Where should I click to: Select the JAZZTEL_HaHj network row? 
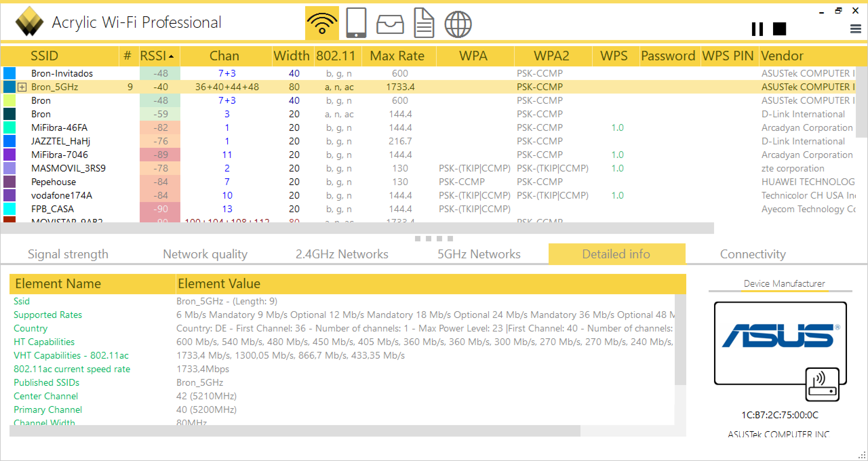click(61, 141)
